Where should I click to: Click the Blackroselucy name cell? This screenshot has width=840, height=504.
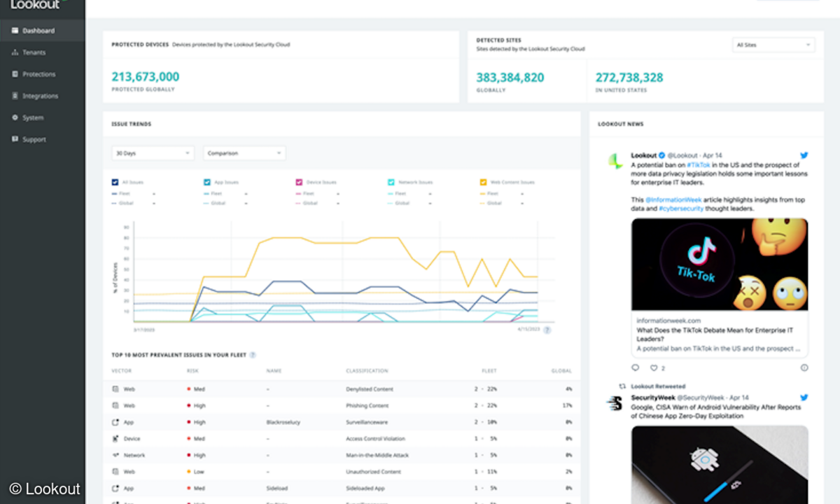click(x=284, y=422)
